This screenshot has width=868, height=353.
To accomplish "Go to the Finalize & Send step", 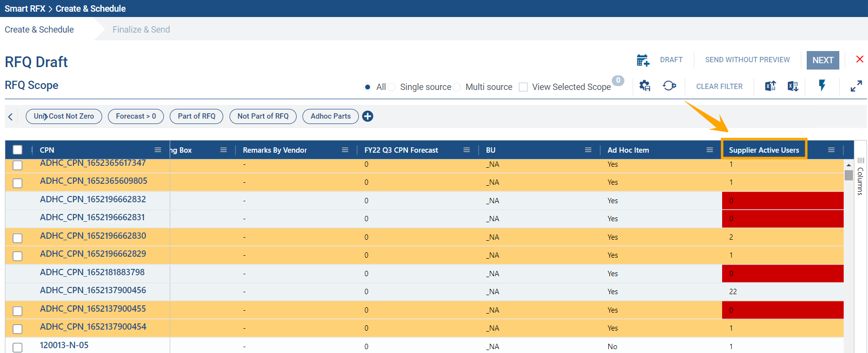I will coord(141,30).
